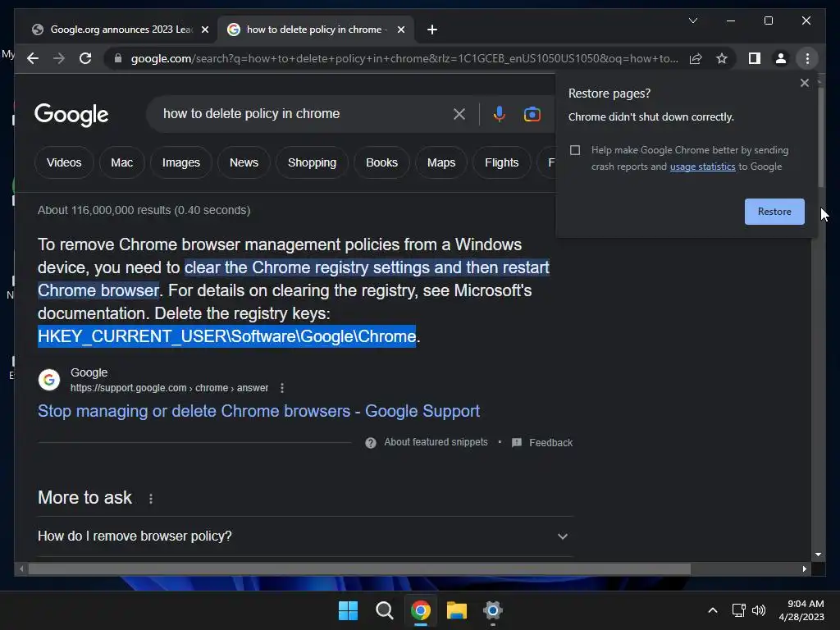Click the highlighted HKEY_CURRENT_USER registry path
The width and height of the screenshot is (840, 630).
(x=226, y=336)
